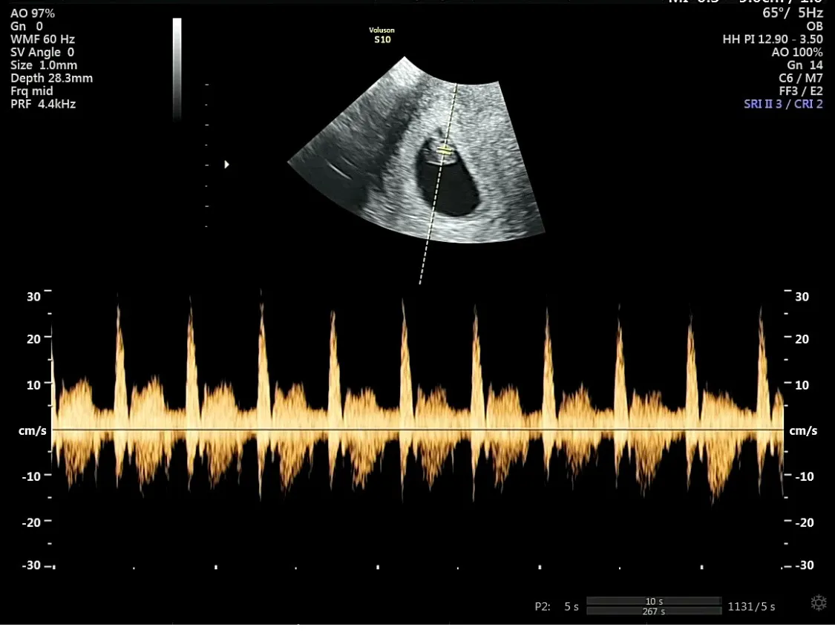The height and width of the screenshot is (644, 835).
Task: Select the P2: 5 s label
Action: 557,607
